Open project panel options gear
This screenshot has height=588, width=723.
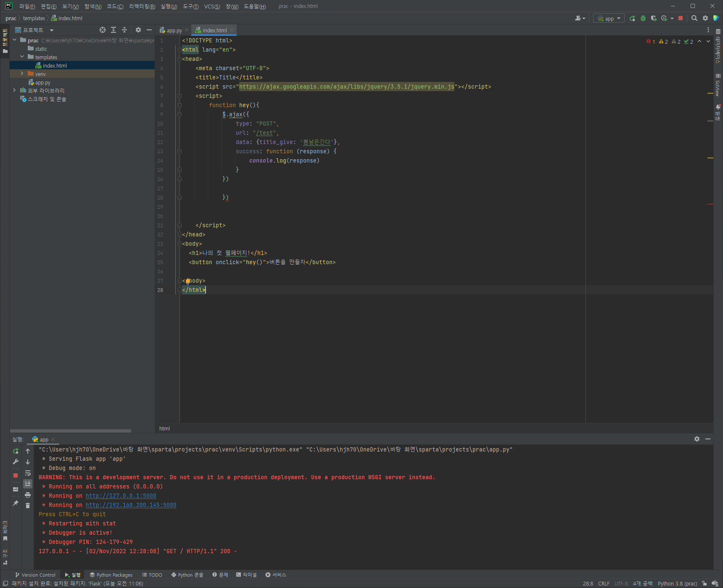pos(138,30)
